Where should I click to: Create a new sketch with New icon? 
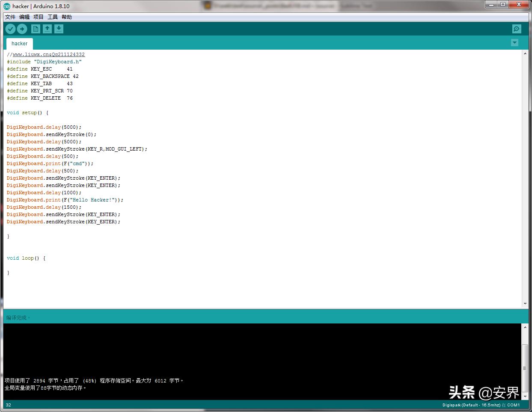pyautogui.click(x=36, y=29)
